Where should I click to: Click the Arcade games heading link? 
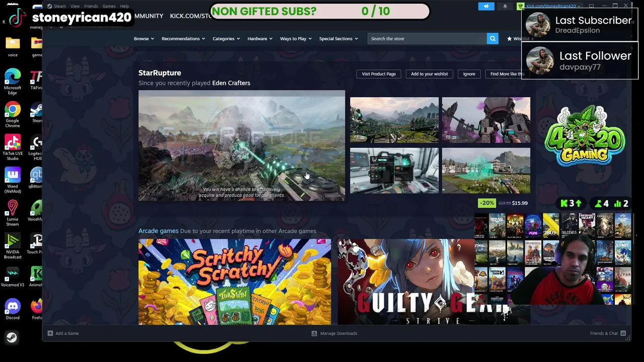pyautogui.click(x=158, y=231)
